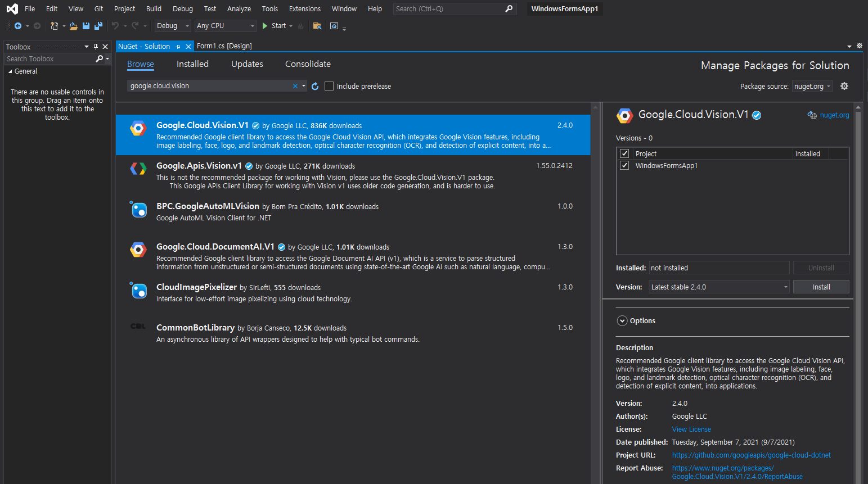Image resolution: width=868 pixels, height=484 pixels.
Task: Open the Analyze menu
Action: (239, 9)
